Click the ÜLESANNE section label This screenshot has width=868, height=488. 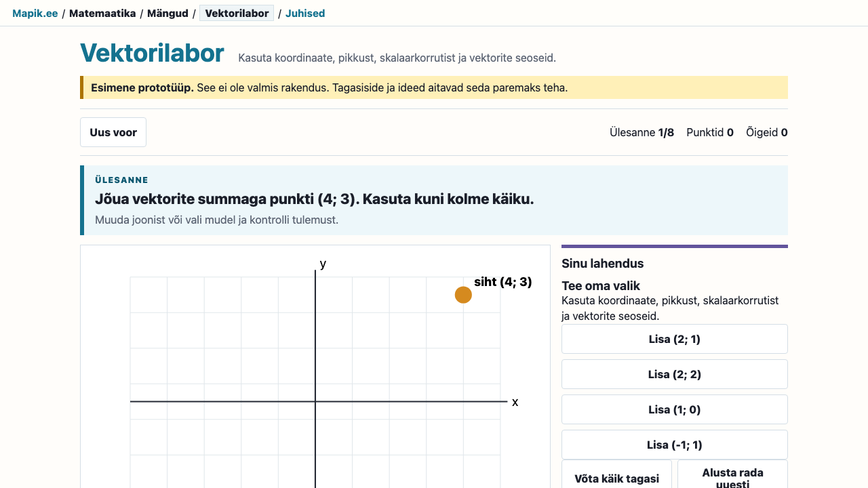pos(121,180)
